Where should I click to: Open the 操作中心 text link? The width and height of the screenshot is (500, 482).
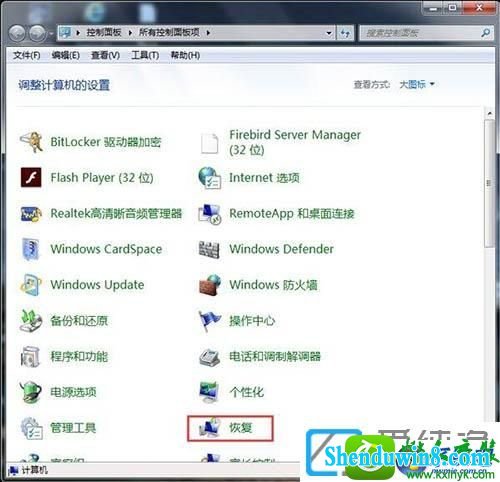pyautogui.click(x=252, y=321)
